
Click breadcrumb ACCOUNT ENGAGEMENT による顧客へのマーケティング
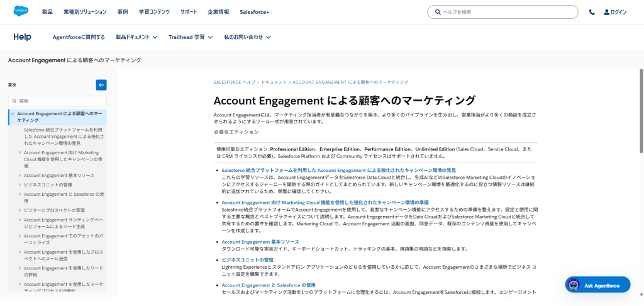click(350, 82)
